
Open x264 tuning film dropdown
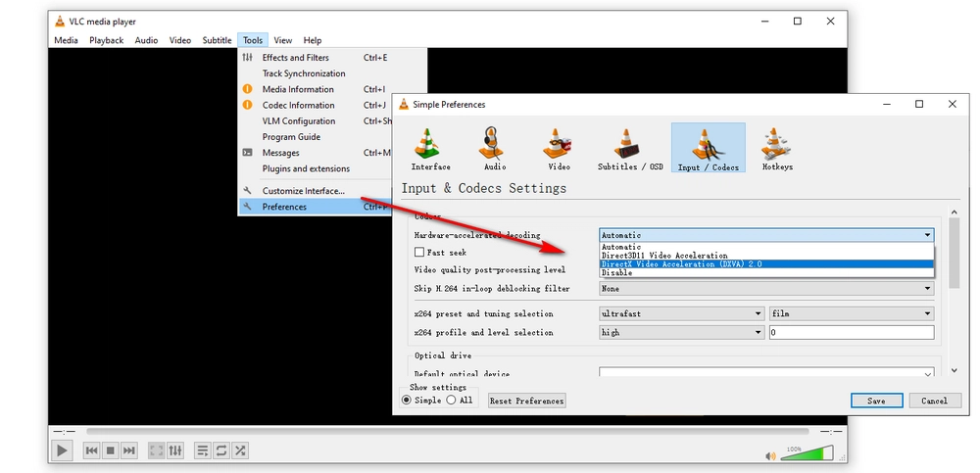(x=852, y=313)
